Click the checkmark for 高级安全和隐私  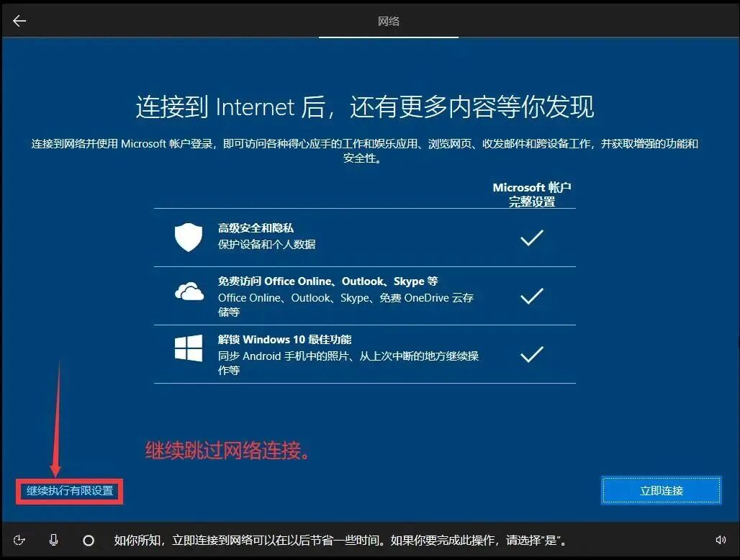pyautogui.click(x=531, y=235)
